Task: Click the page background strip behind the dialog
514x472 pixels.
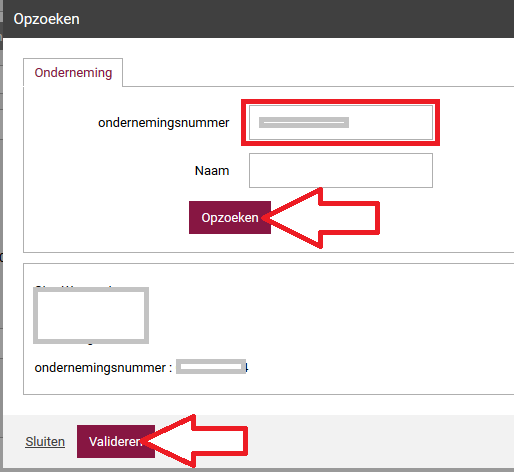Action: point(1,233)
